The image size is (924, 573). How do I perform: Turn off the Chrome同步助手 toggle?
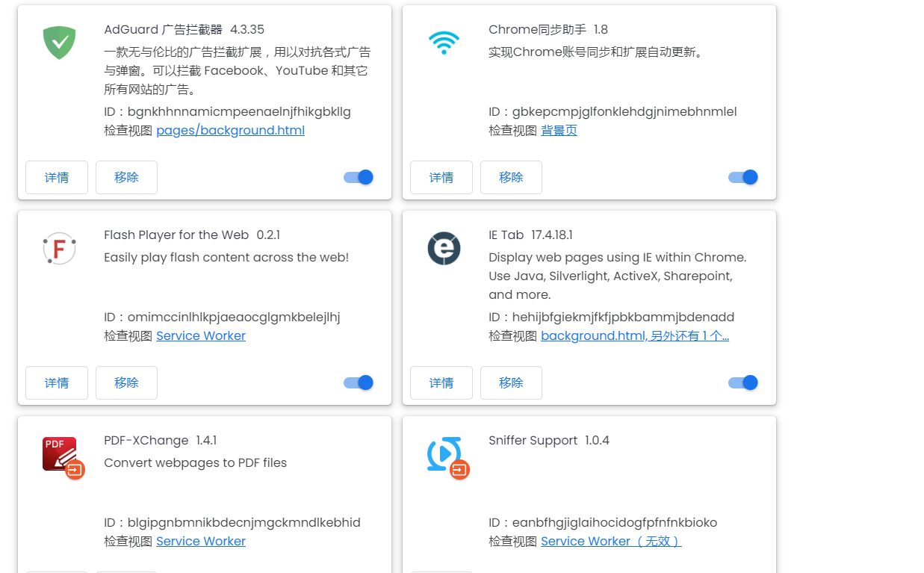click(x=743, y=177)
